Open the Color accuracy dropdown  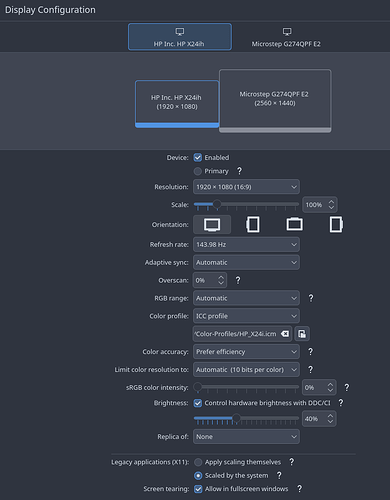(x=246, y=352)
